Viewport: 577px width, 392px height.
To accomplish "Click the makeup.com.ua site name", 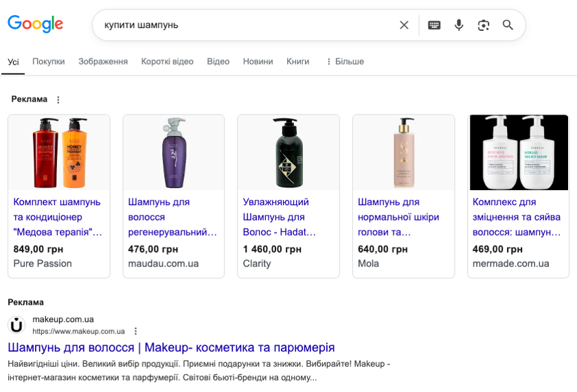I will [63, 319].
